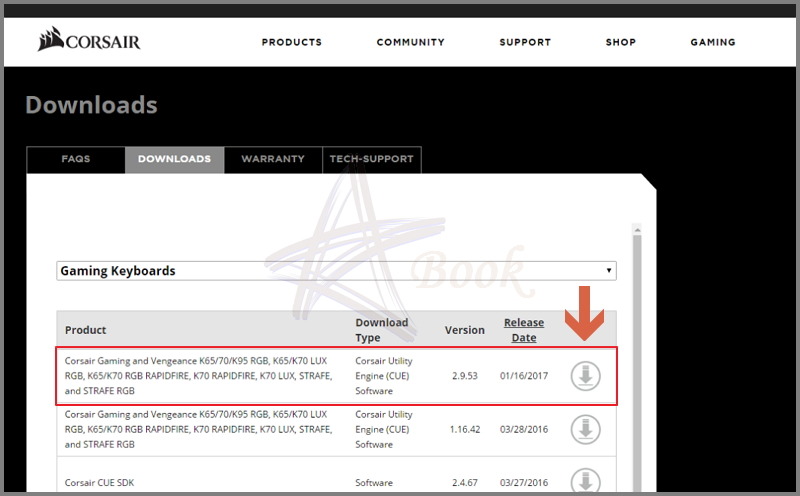Switch to the WARRANTY tab

click(x=273, y=159)
